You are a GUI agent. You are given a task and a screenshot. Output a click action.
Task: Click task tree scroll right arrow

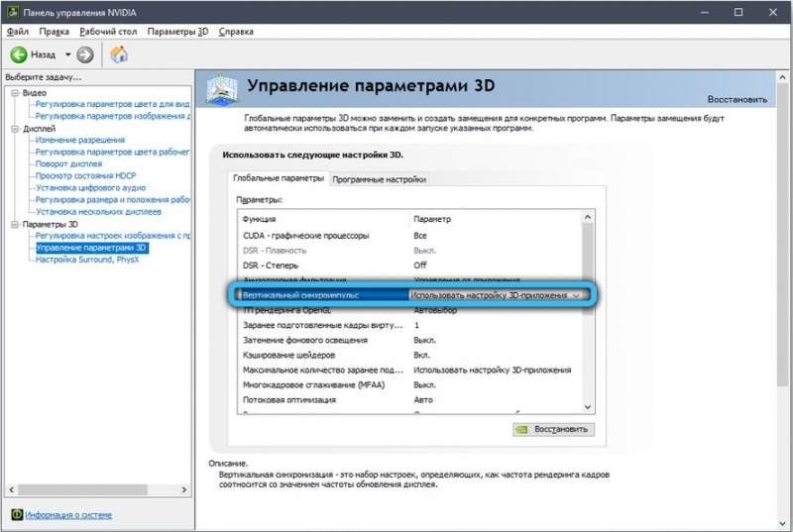pyautogui.click(x=184, y=489)
